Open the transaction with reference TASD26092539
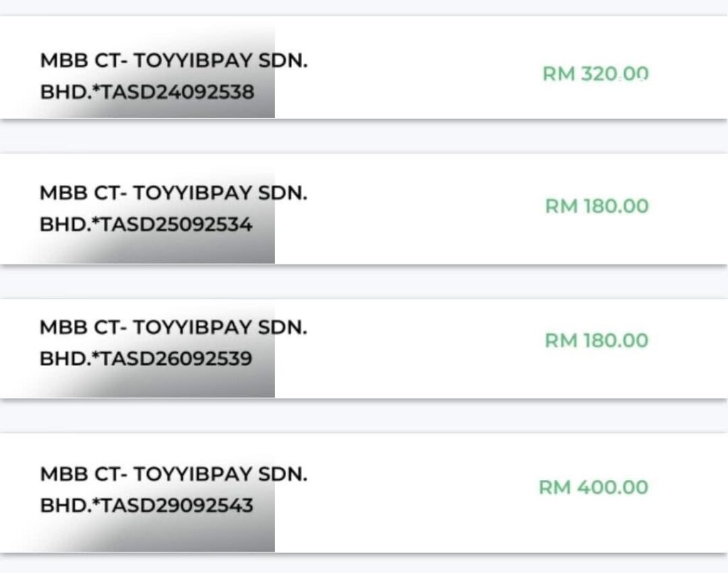 click(176, 358)
